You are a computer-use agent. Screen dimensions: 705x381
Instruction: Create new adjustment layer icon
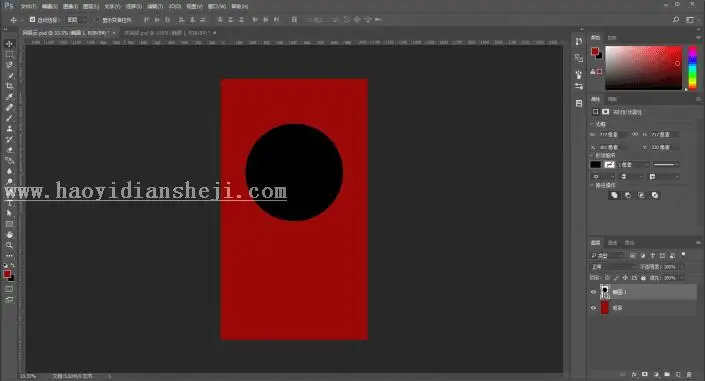pos(656,374)
